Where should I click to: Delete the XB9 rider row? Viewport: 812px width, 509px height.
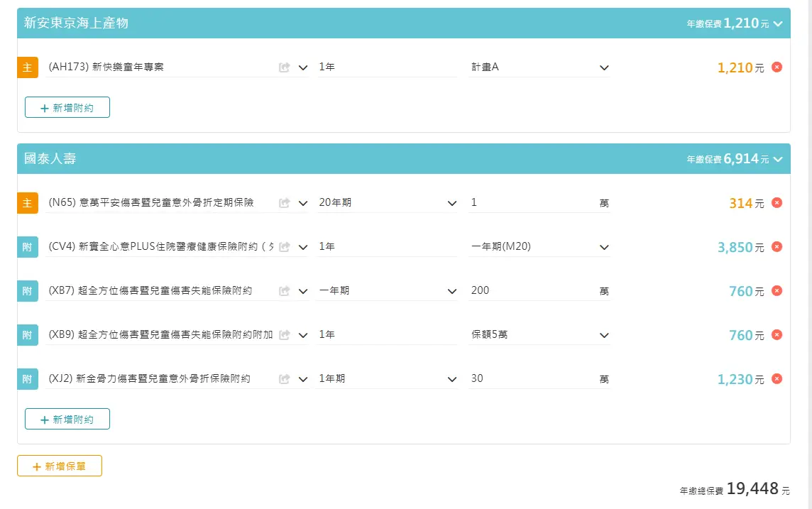click(777, 335)
